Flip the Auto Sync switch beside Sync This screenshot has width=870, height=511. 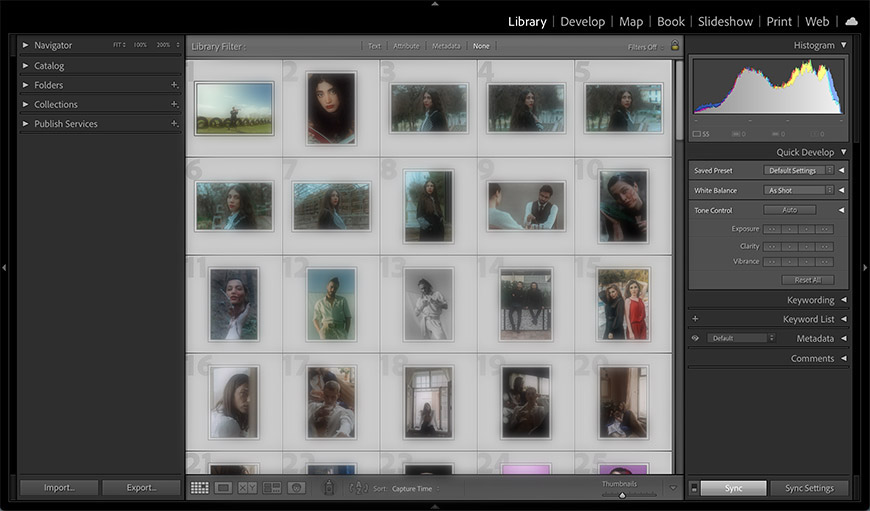[x=694, y=488]
